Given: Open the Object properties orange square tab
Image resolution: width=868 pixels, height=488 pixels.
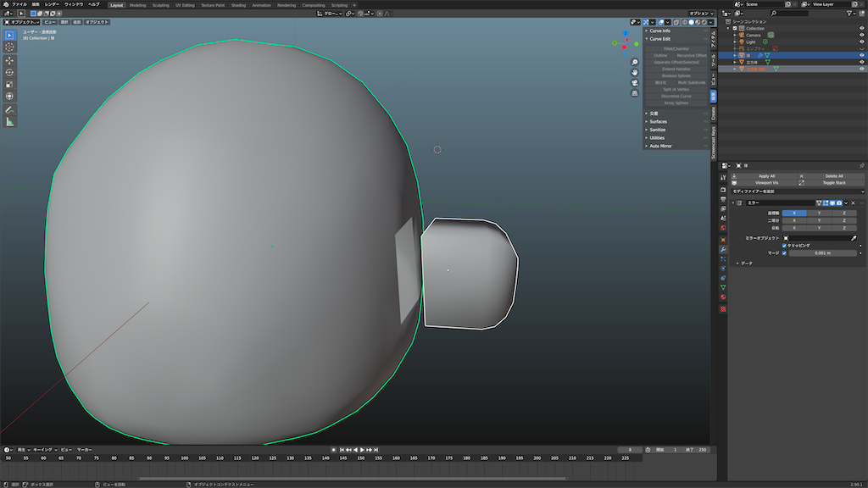Looking at the screenshot, I should click(x=723, y=240).
